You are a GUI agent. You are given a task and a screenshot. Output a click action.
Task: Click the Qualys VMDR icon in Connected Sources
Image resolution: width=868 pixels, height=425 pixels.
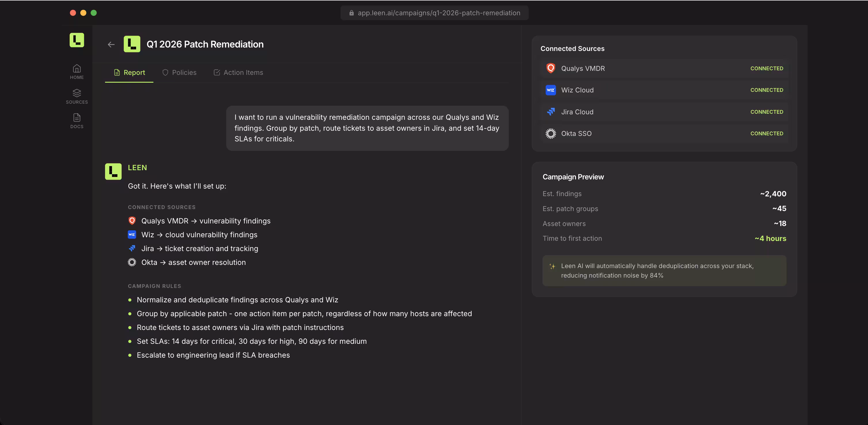click(551, 69)
